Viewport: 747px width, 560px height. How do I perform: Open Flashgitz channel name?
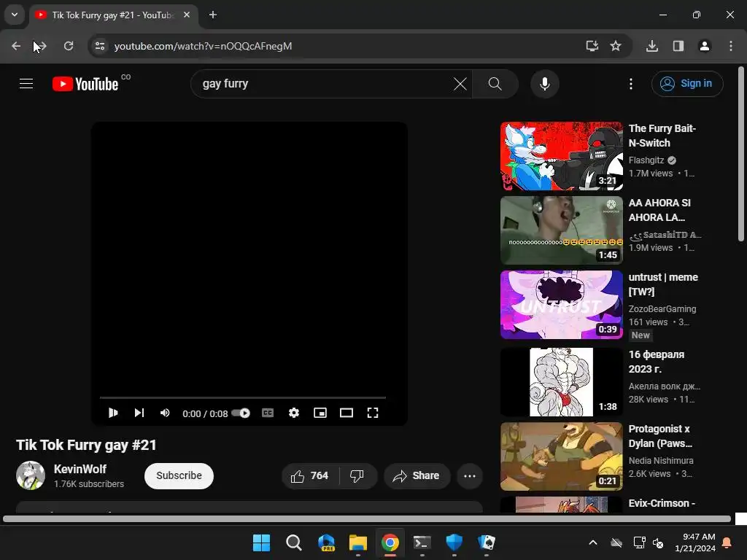(646, 160)
